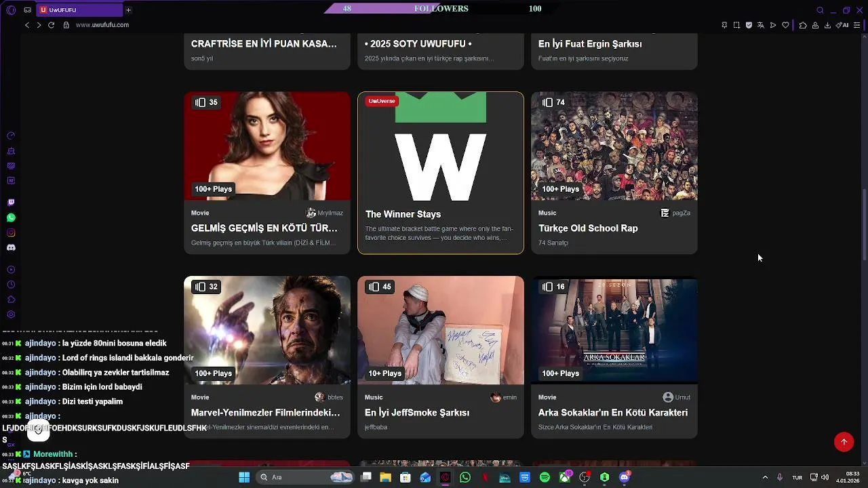Open the ad blocker shield icon
This screenshot has width=868, height=488.
(749, 25)
